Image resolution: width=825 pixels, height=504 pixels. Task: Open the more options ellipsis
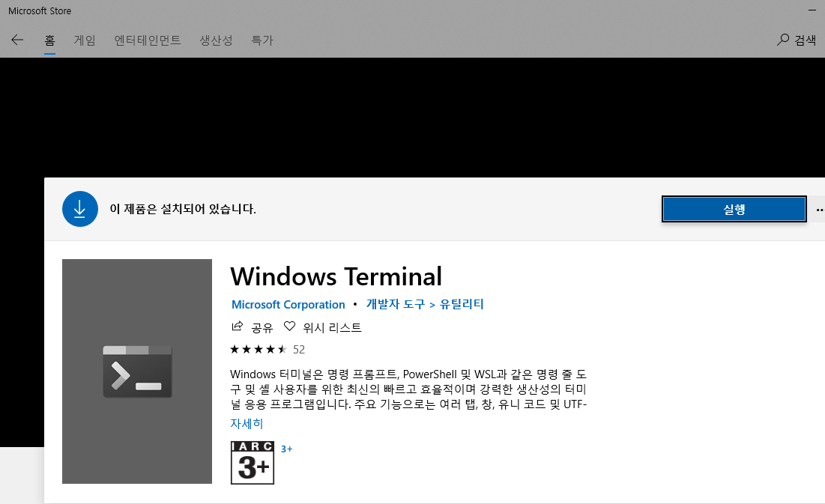tap(819, 210)
